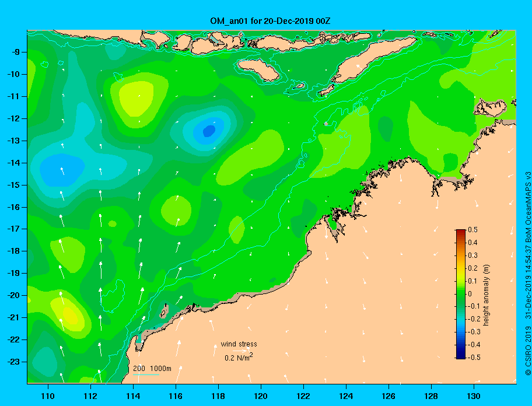Screen dimensions: 532x406
Task: Click the dark blue eddy core near 117.5E, 12.5S
Action: pyautogui.click(x=209, y=131)
